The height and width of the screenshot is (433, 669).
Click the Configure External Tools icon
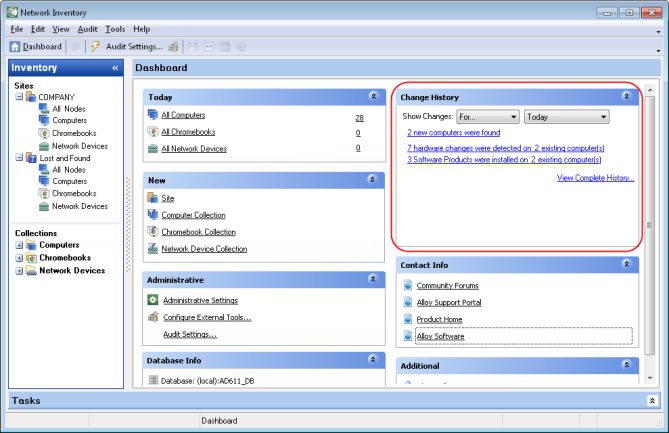pyautogui.click(x=153, y=317)
